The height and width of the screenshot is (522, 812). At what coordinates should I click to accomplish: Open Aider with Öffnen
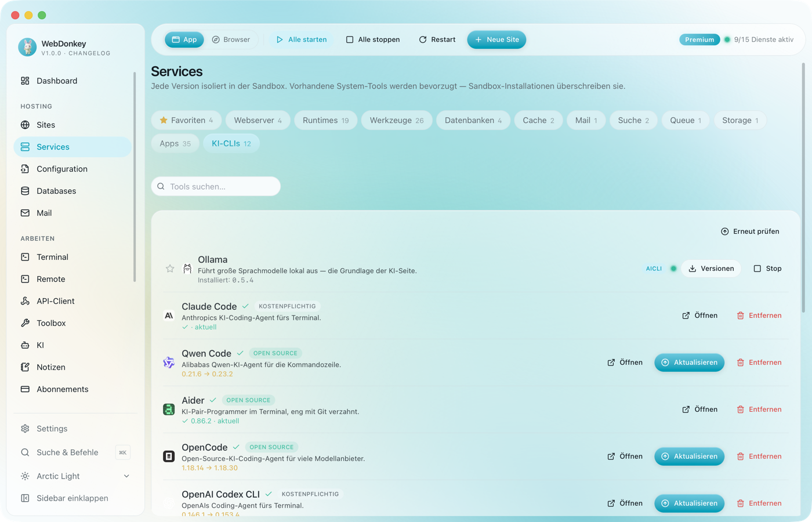(700, 409)
